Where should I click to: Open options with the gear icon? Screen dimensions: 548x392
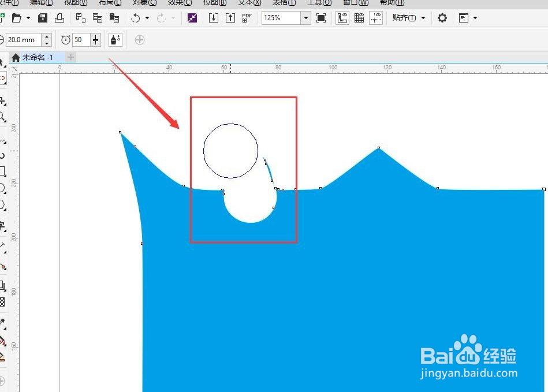442,18
